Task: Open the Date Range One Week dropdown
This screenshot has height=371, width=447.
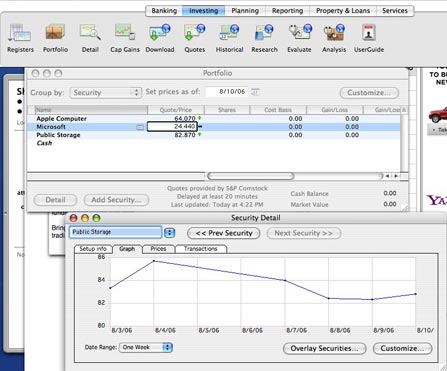Action: pyautogui.click(x=146, y=347)
